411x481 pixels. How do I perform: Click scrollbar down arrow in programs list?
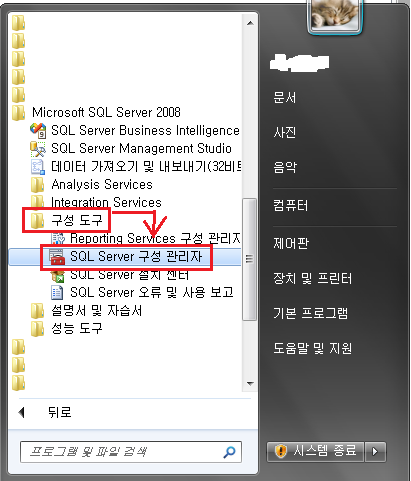coord(250,384)
